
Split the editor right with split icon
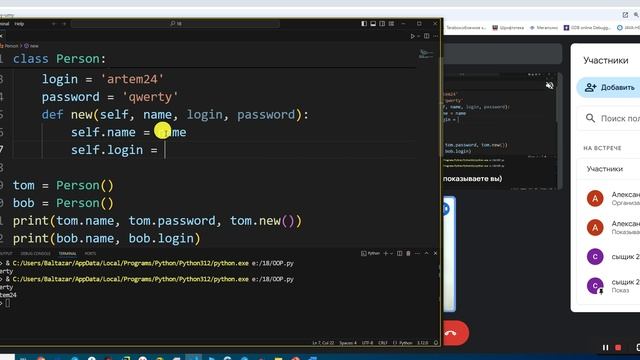tap(427, 36)
